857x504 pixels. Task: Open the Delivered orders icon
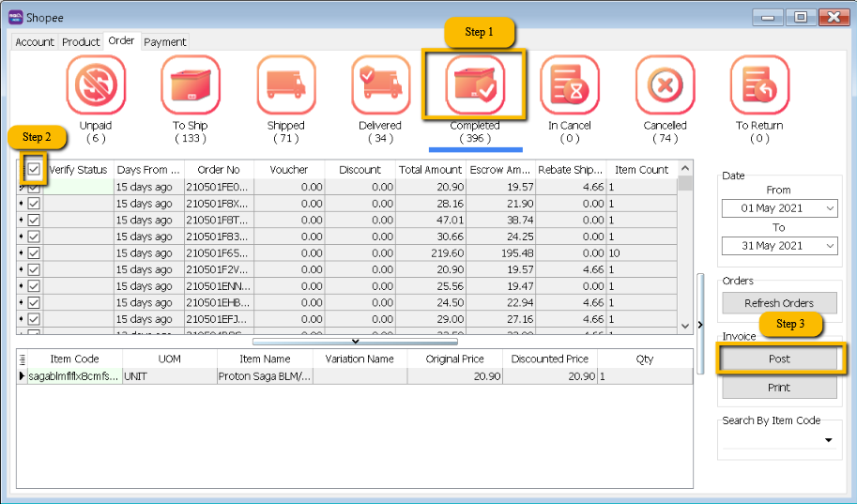[x=380, y=86]
